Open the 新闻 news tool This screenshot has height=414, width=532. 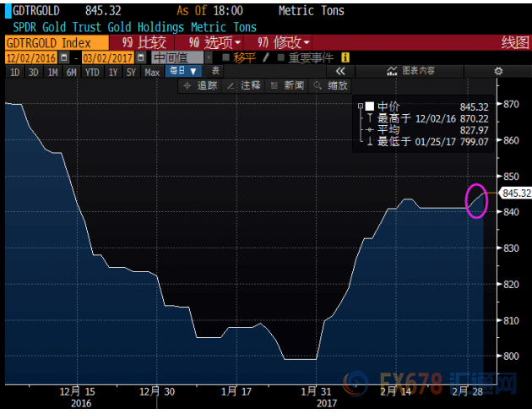click(x=287, y=85)
